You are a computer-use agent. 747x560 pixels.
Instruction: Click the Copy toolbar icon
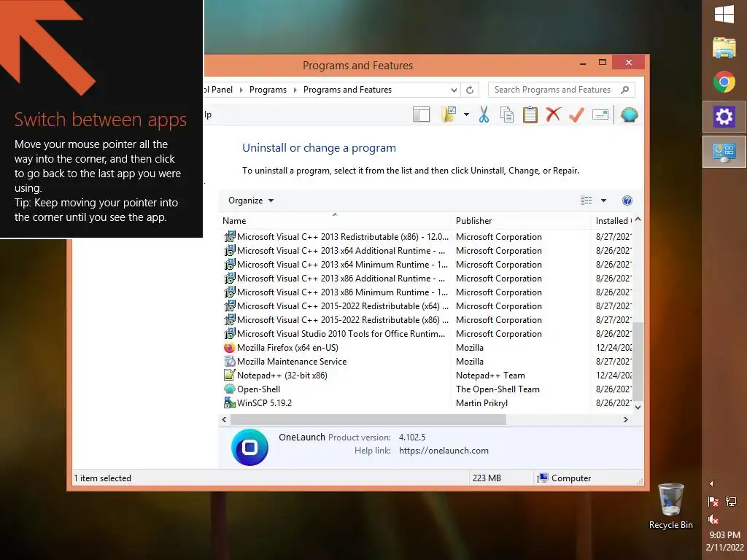507,114
